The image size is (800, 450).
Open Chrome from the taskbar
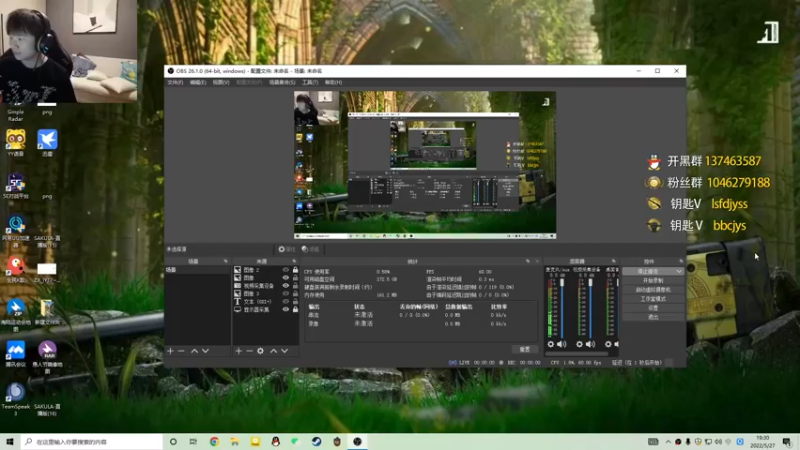tap(214, 441)
